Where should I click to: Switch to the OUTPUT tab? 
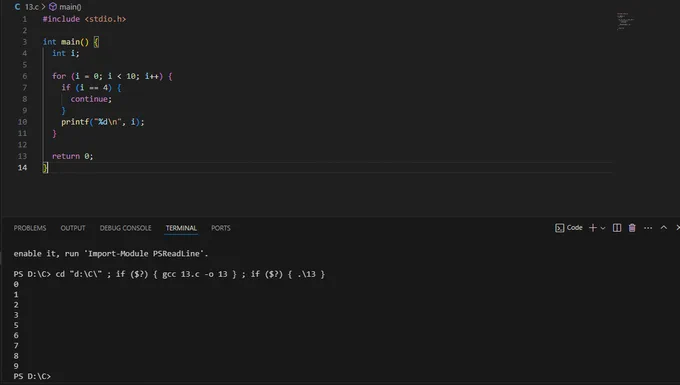[x=73, y=228]
